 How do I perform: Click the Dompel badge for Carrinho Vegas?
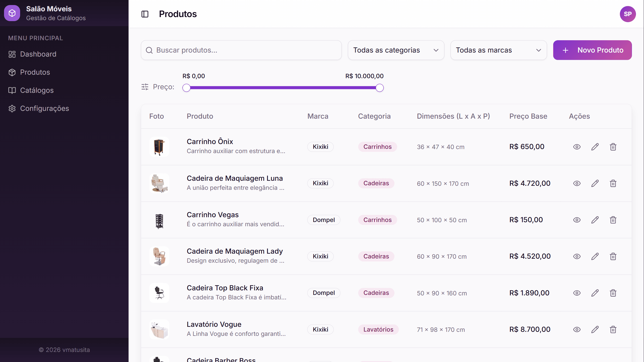[324, 220]
